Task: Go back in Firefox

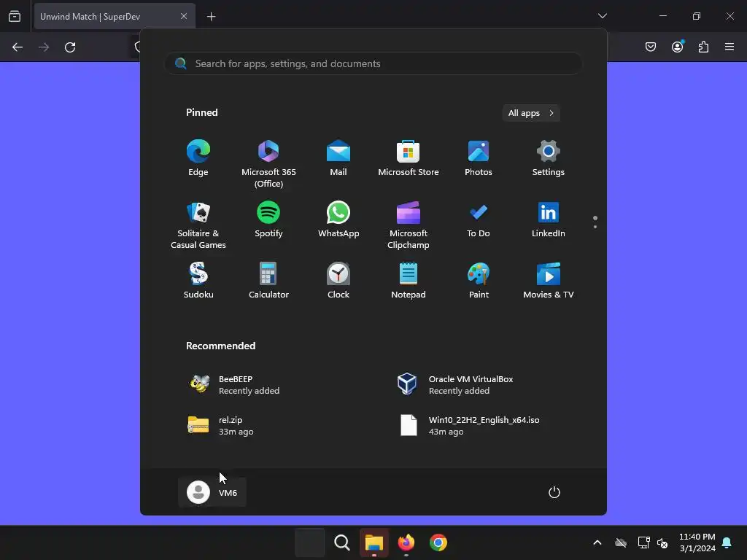Action: (x=18, y=47)
